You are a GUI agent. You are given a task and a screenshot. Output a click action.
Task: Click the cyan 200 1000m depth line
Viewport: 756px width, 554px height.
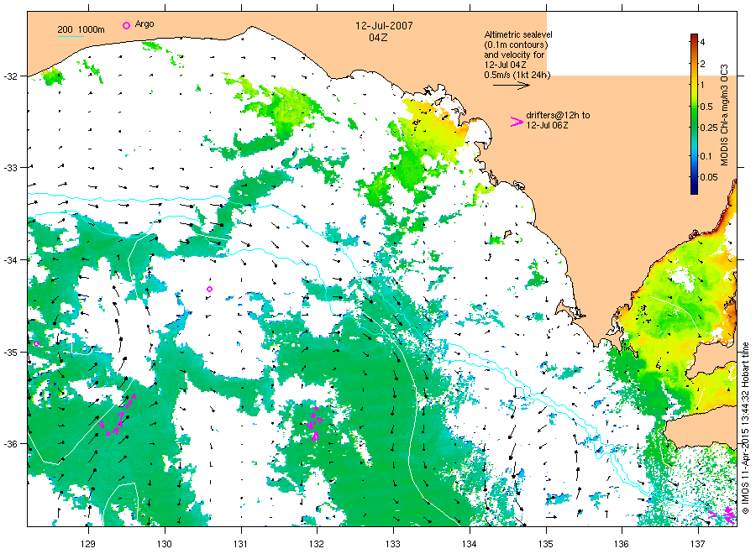point(71,36)
